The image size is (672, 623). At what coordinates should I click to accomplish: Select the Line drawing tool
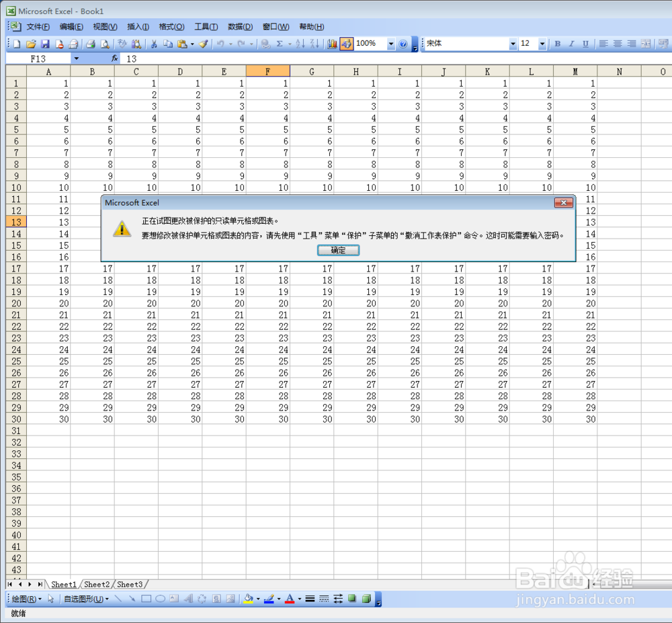pos(118,599)
